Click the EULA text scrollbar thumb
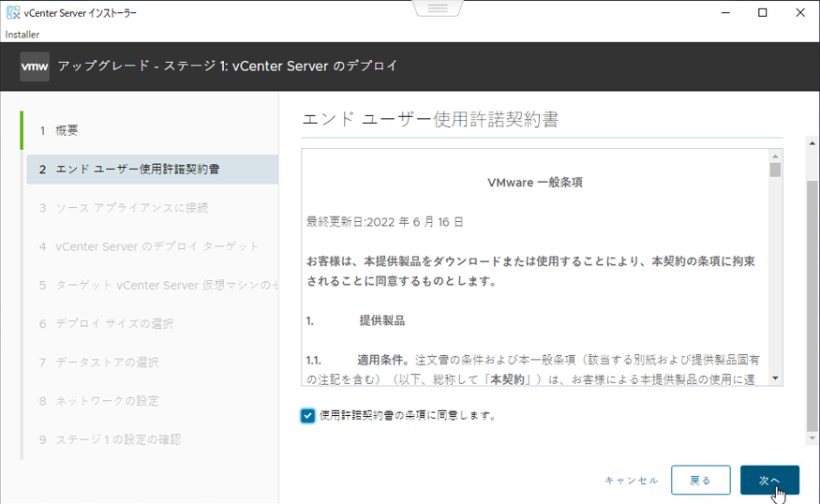 [775, 170]
